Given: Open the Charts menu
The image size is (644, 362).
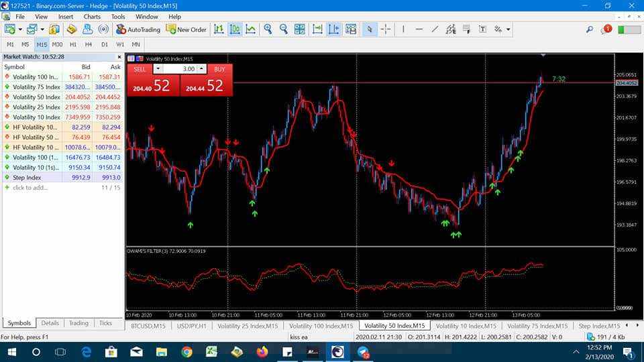Looking at the screenshot, I should pos(92,16).
